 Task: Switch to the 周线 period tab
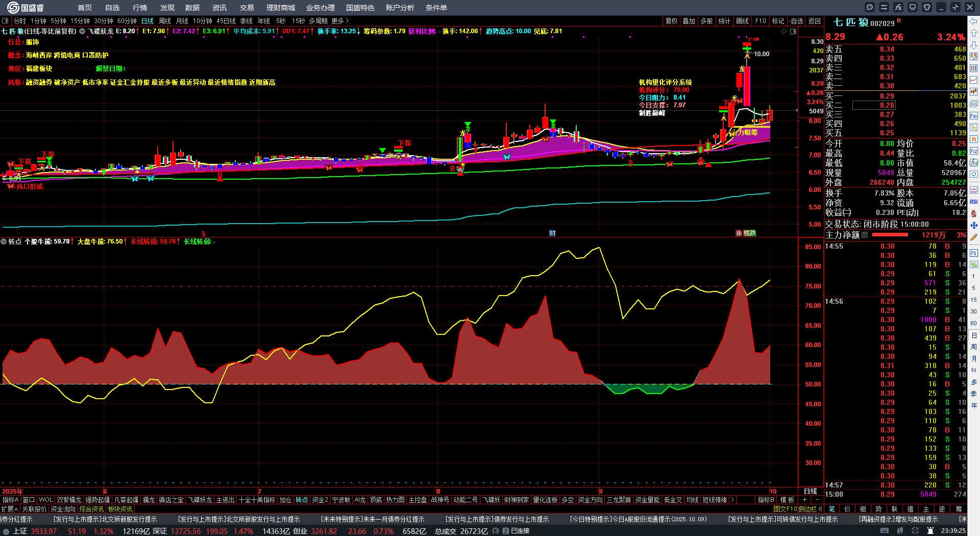point(165,21)
